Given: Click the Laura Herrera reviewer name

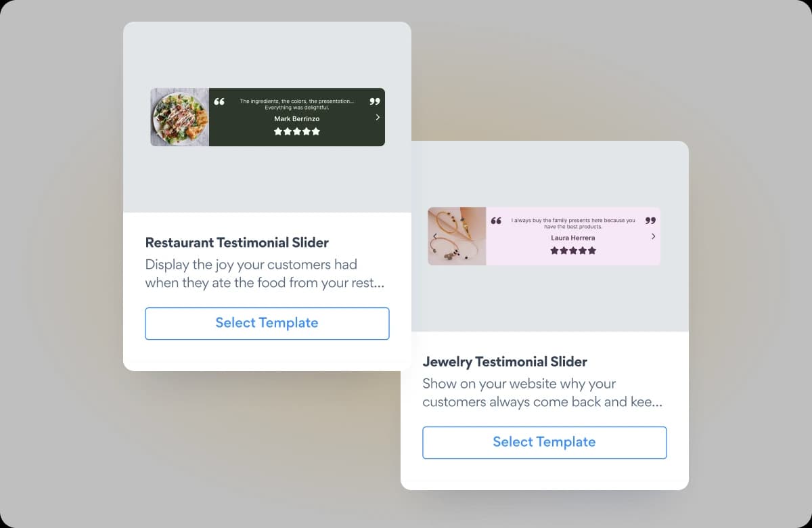Looking at the screenshot, I should coord(573,238).
